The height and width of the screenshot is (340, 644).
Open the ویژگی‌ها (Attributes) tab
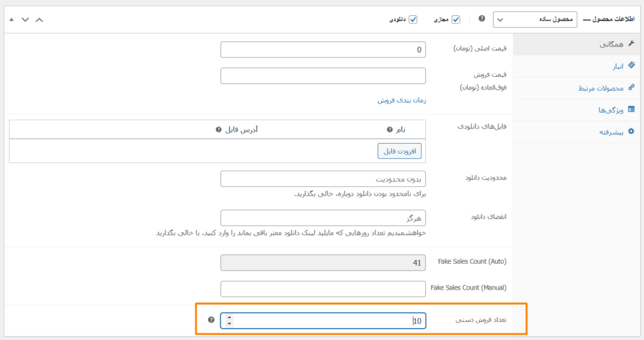tap(576, 110)
